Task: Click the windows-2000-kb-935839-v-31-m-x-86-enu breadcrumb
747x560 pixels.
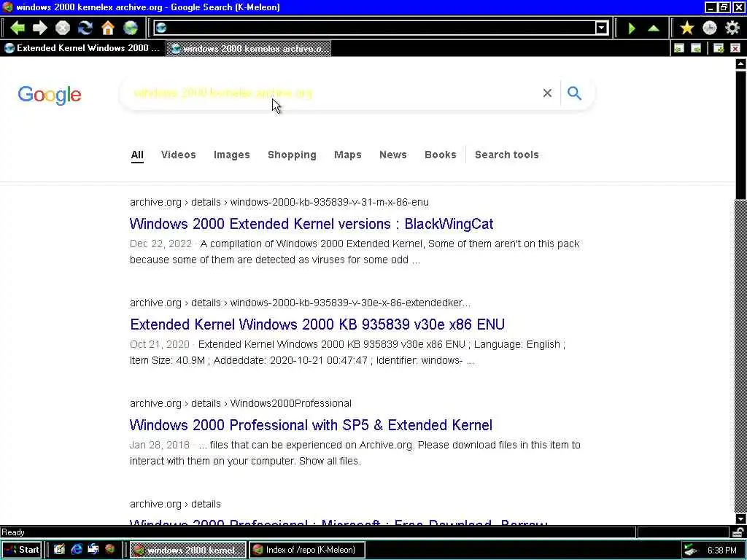Action: pos(329,203)
